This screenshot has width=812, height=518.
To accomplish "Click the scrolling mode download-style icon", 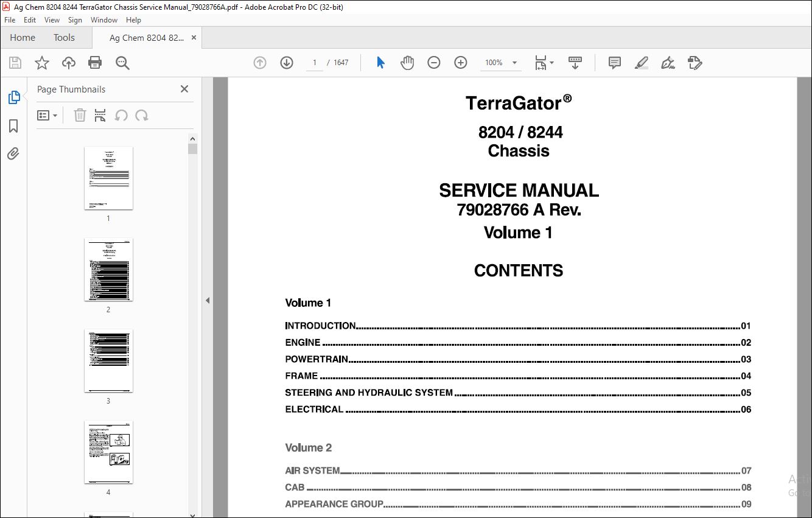I will 575,63.
